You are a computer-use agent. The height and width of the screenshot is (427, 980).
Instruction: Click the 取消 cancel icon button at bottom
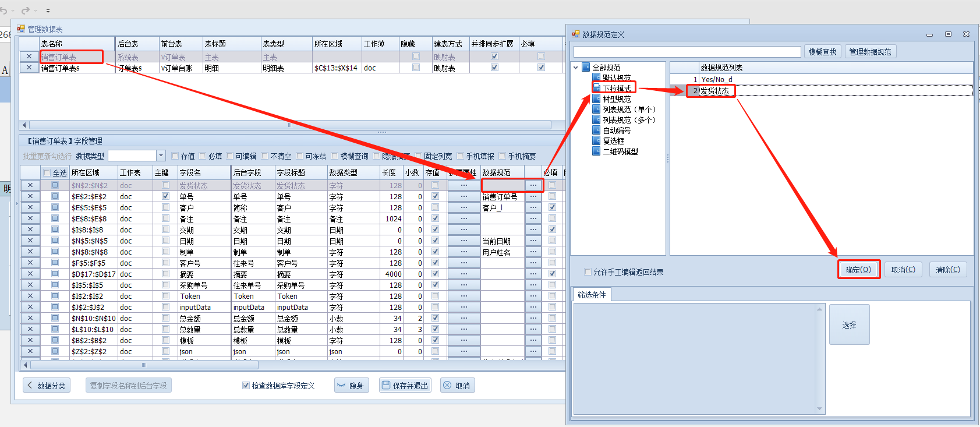coord(447,386)
